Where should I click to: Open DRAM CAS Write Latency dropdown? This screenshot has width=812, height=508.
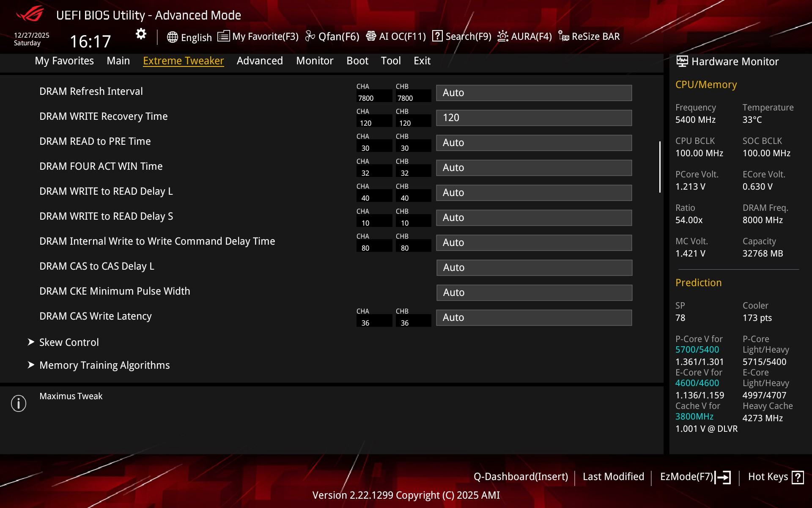[x=534, y=317]
